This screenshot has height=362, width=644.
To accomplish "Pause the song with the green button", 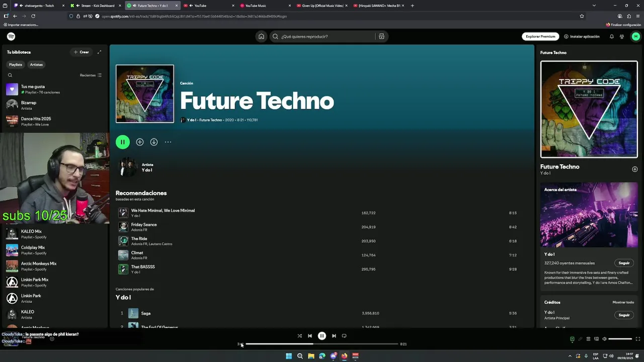I will (123, 142).
